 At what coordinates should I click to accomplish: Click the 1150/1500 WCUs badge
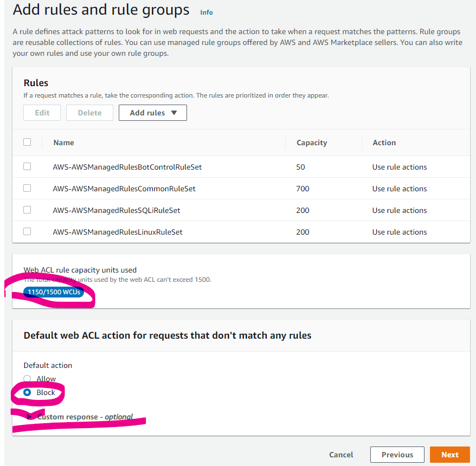(54, 292)
